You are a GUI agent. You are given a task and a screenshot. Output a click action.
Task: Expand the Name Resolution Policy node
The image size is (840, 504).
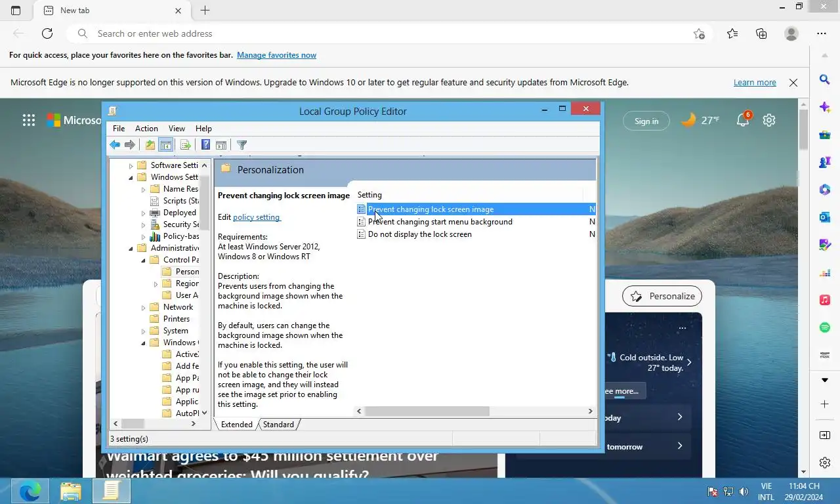[x=143, y=189]
